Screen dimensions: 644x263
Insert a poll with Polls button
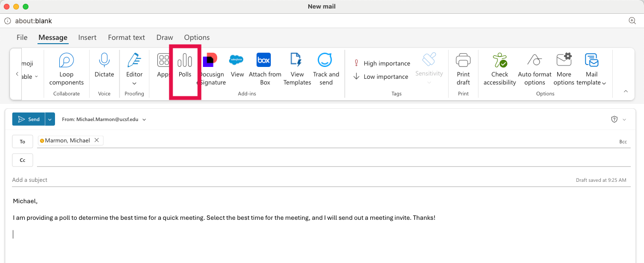(185, 65)
